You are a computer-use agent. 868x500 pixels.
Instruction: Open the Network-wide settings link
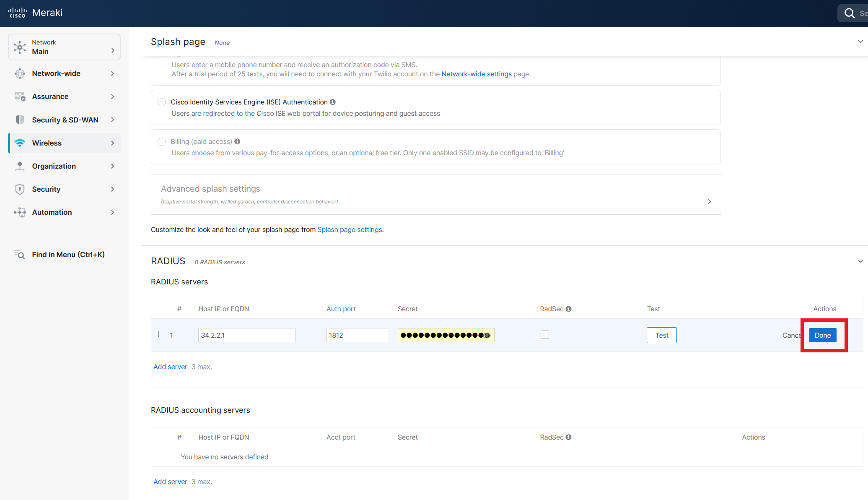click(477, 74)
